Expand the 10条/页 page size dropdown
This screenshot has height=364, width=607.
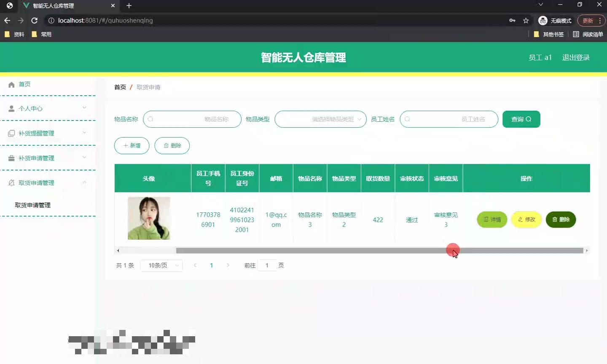click(x=161, y=265)
